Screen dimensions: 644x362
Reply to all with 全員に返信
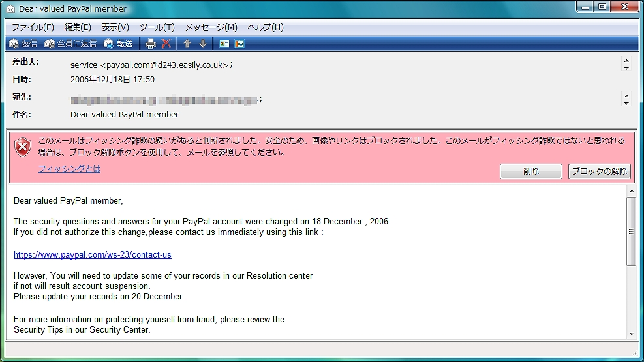click(70, 44)
